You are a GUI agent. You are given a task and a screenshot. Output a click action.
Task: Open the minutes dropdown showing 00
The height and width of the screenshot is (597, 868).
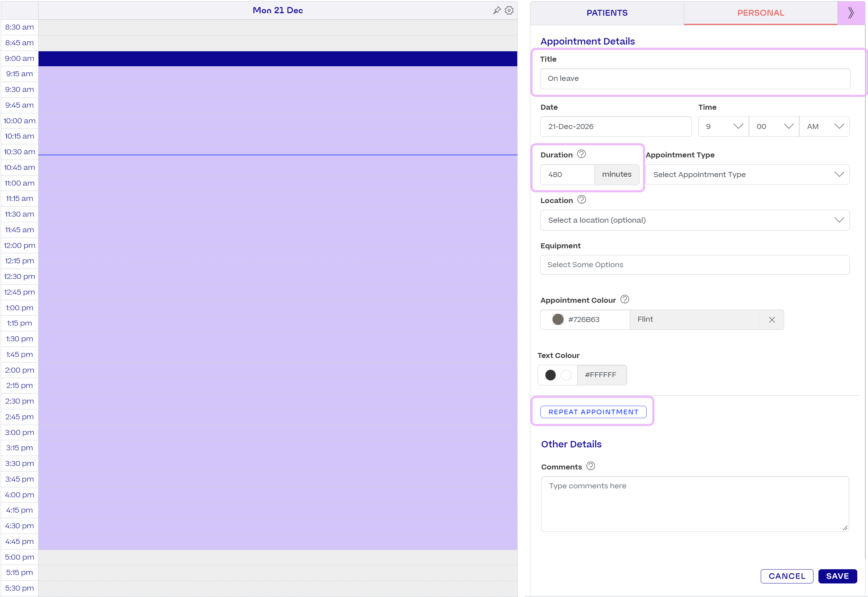click(774, 126)
